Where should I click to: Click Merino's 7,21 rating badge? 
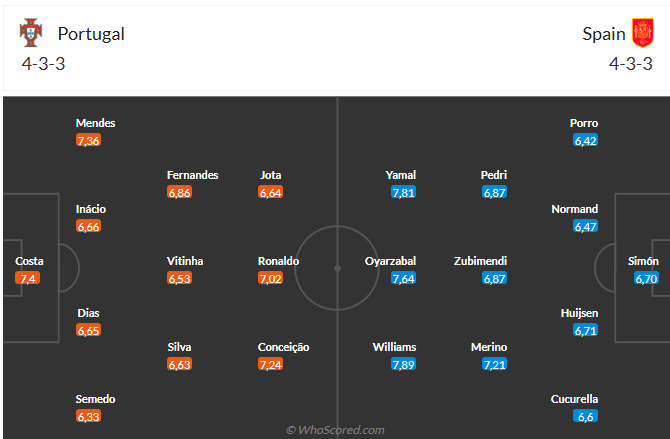(495, 365)
